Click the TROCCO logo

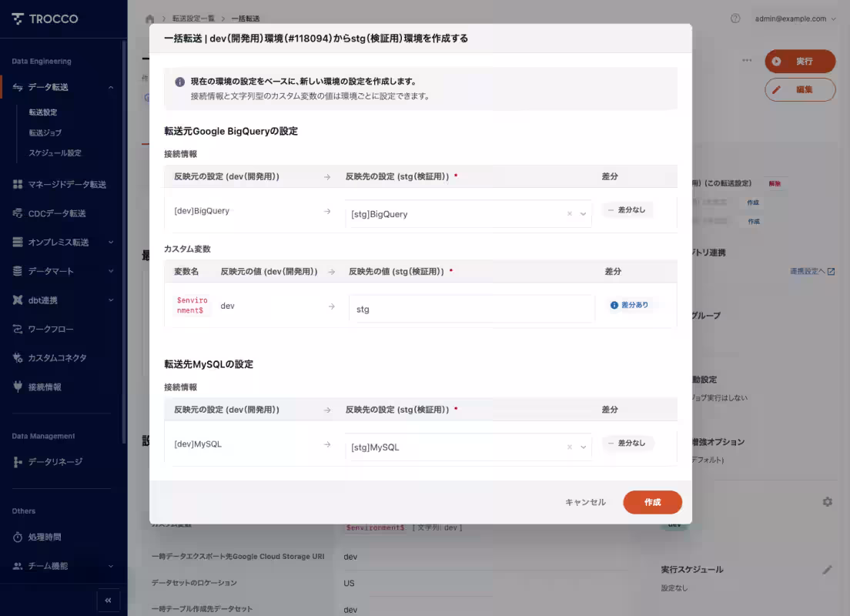pos(44,18)
